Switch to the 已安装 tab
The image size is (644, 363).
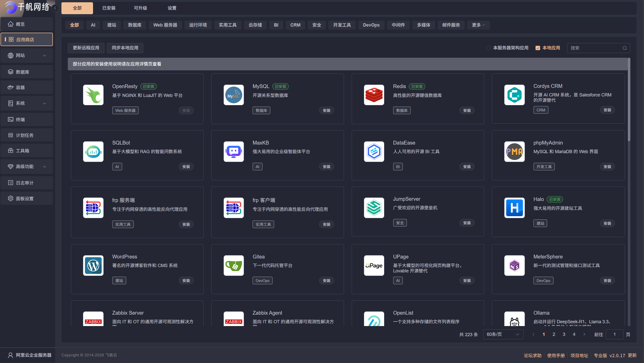point(109,8)
